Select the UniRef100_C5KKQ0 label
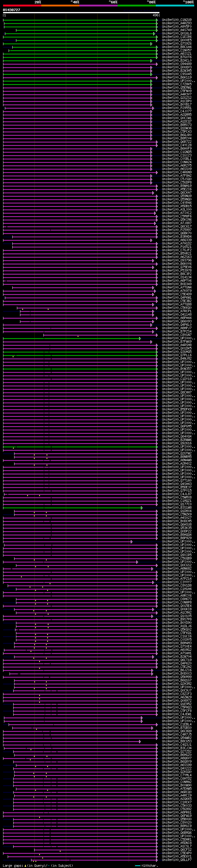 [x=177, y=308]
